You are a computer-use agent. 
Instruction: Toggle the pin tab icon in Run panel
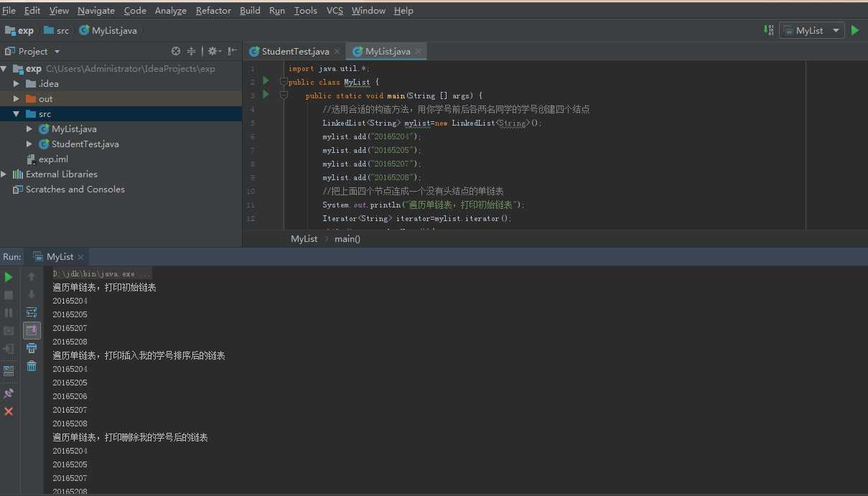point(9,393)
